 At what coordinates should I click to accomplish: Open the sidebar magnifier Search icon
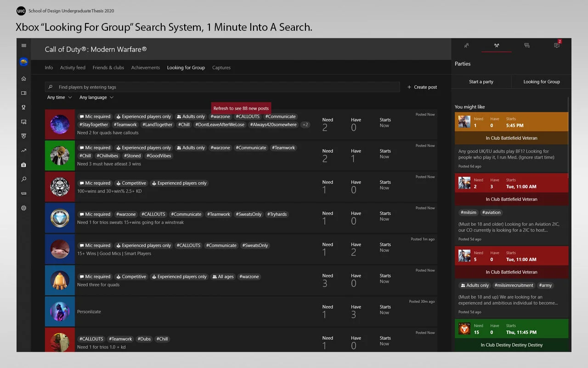(24, 179)
